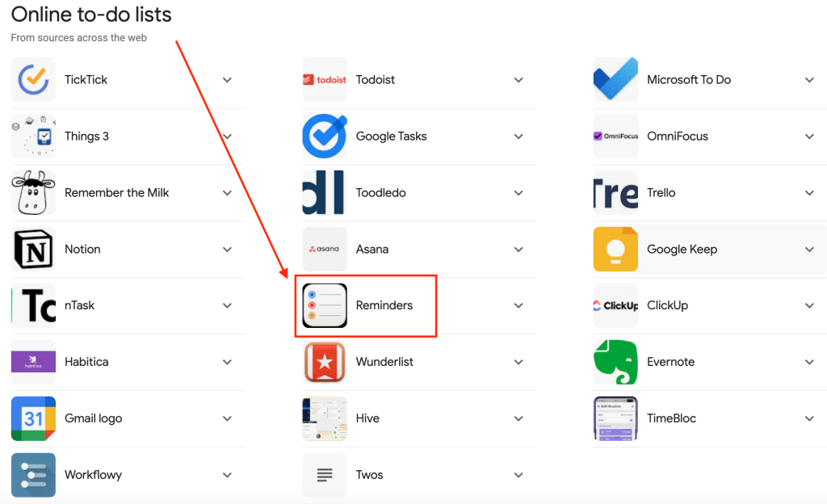827x504 pixels.
Task: Expand the Google Tasks chevron
Action: [518, 136]
